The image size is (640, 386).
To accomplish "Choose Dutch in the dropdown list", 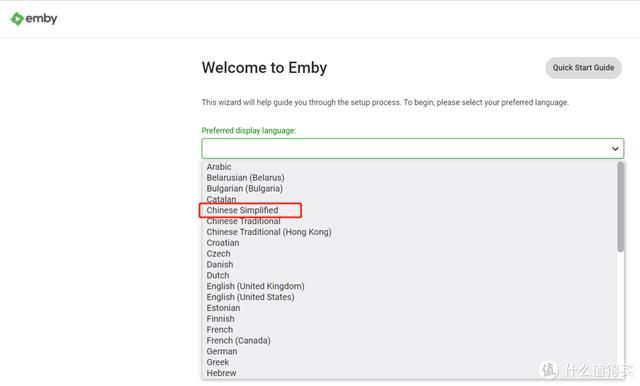I will [x=218, y=275].
